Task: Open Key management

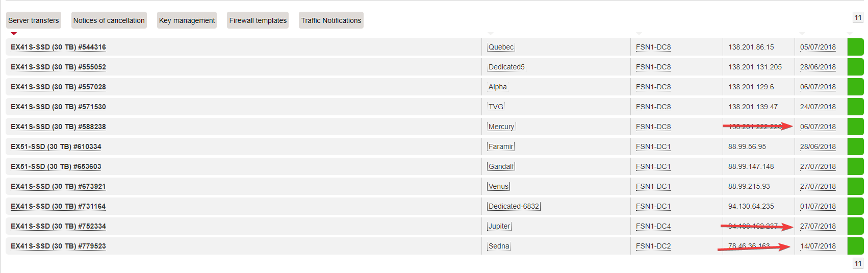Action: [187, 20]
